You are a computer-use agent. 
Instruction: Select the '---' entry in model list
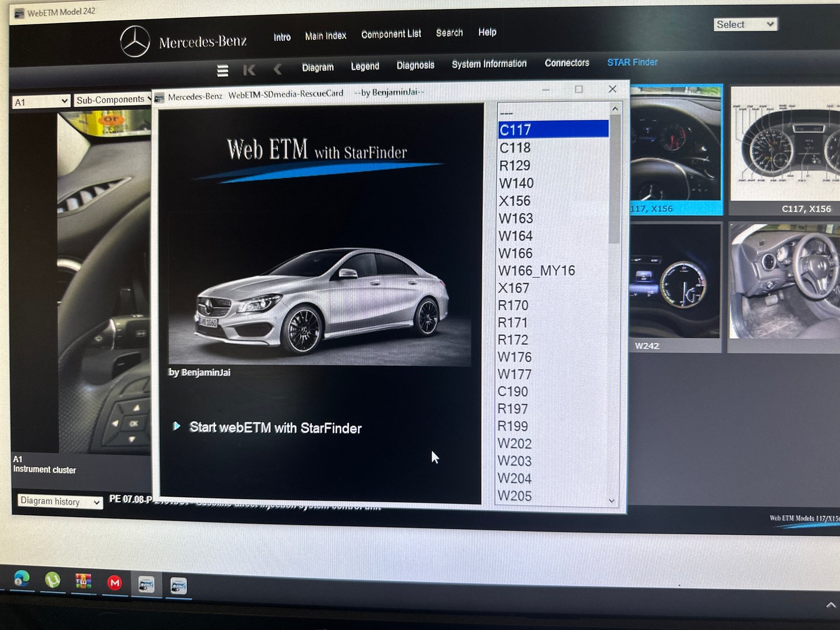click(553, 112)
